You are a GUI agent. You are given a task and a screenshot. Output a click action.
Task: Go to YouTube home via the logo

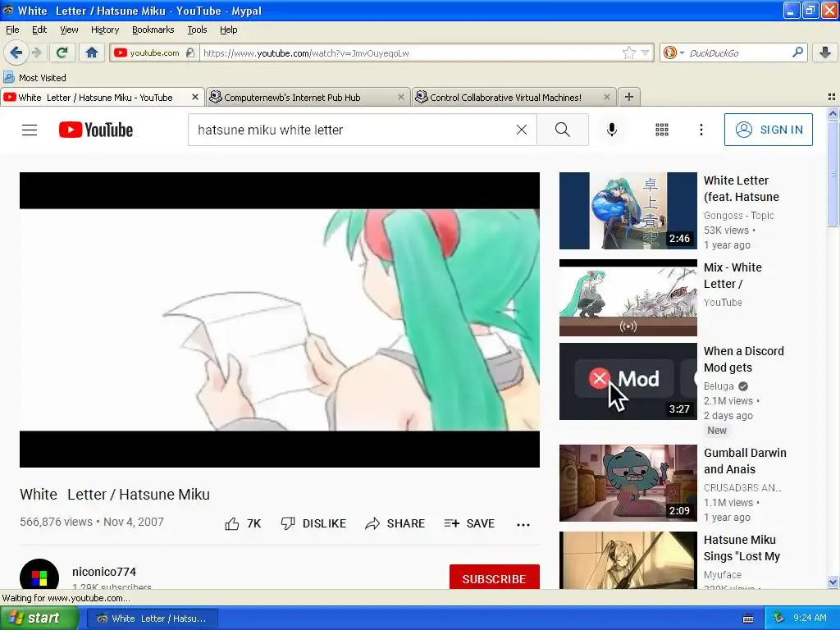pos(96,130)
